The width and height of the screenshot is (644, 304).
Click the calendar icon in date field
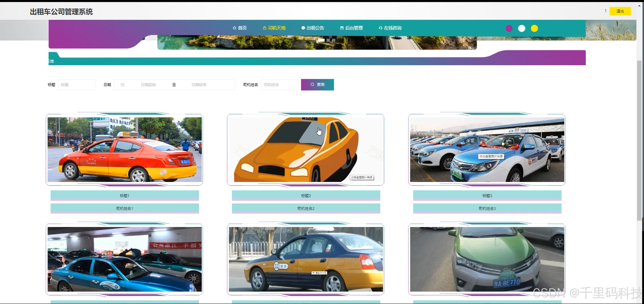click(122, 85)
